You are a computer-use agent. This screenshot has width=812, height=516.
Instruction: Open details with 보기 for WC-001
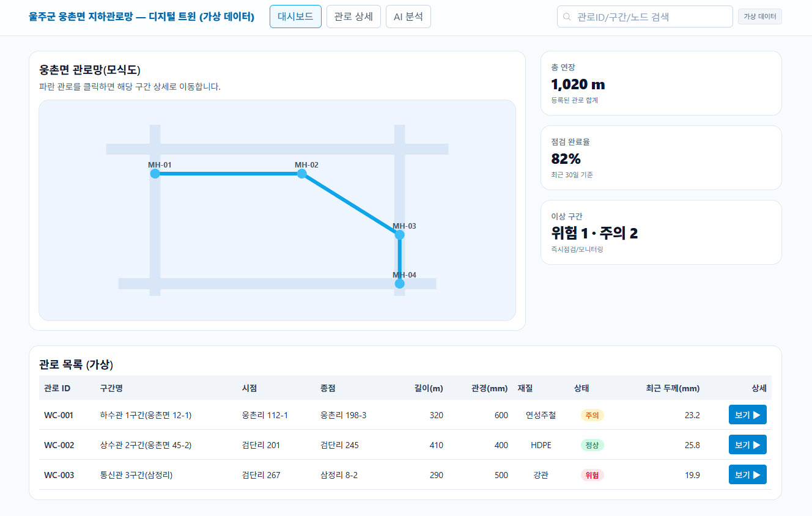pos(748,415)
